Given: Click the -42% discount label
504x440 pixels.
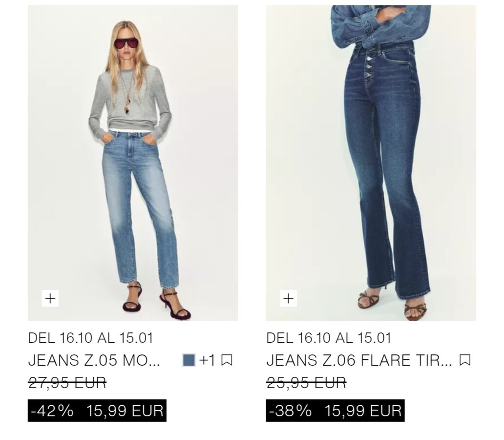Looking at the screenshot, I should [x=52, y=411].
